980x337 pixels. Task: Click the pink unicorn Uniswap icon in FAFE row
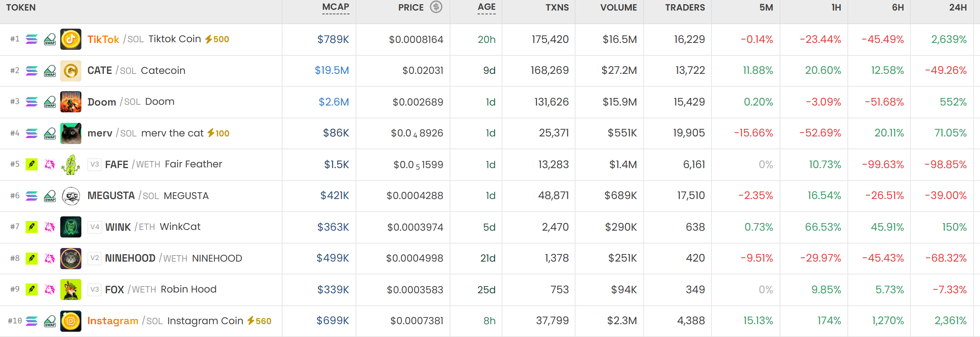point(50,164)
